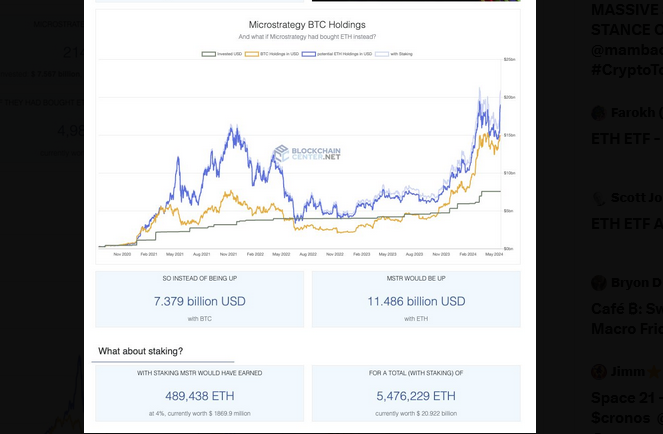
Task: Open Scott's profile avatar icon
Action: click(599, 198)
